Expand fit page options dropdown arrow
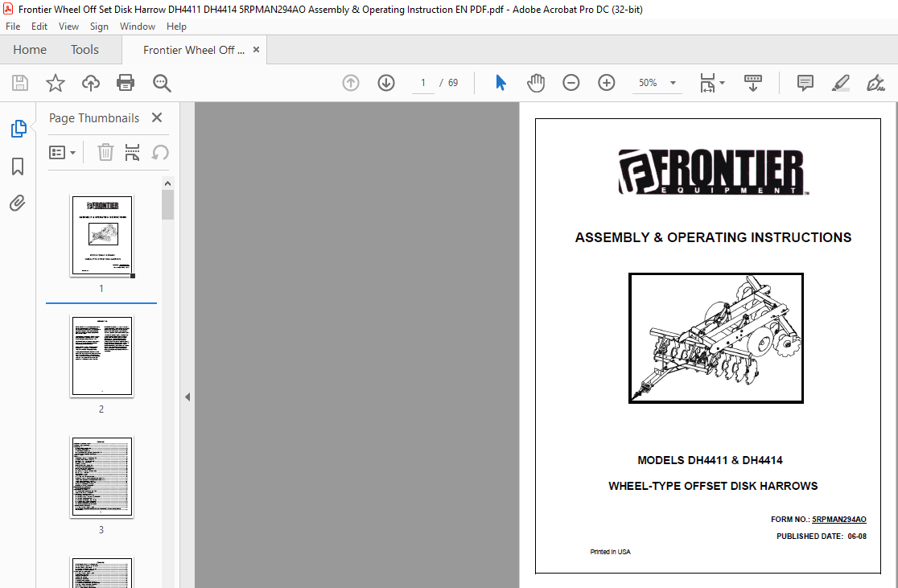This screenshot has height=588, width=898. 722,83
